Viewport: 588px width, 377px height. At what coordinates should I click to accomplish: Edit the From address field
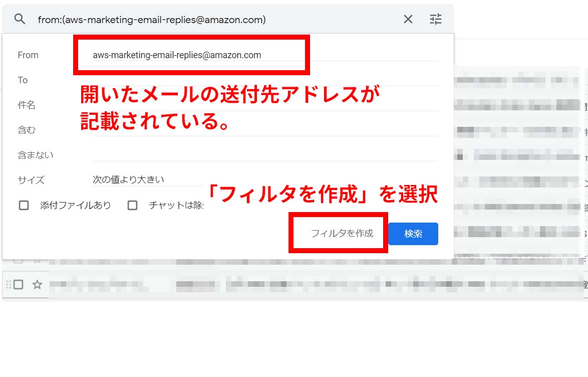point(265,55)
